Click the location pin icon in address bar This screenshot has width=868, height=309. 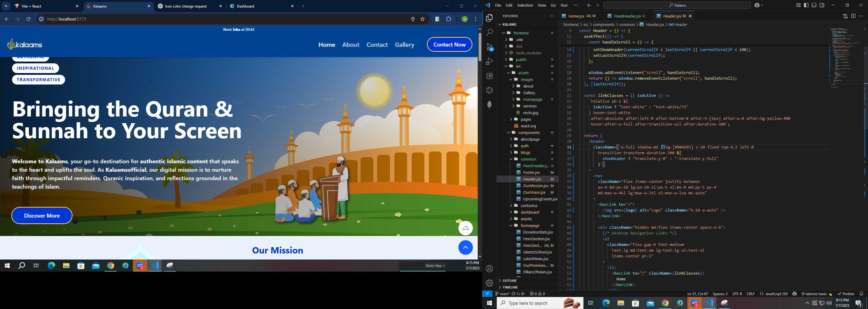point(413,19)
